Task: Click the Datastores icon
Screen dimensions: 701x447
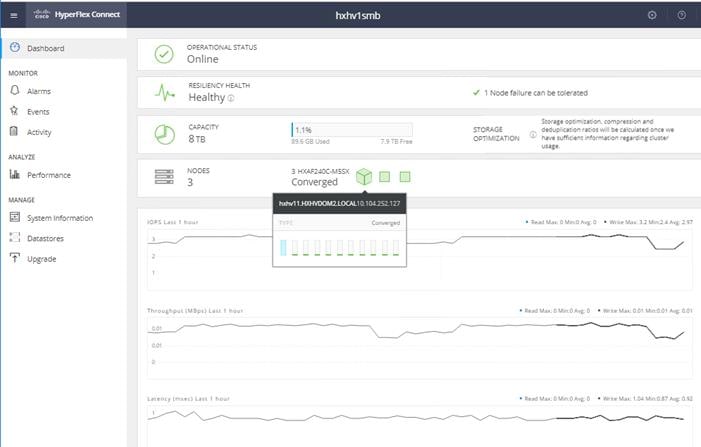Action: pyautogui.click(x=15, y=238)
